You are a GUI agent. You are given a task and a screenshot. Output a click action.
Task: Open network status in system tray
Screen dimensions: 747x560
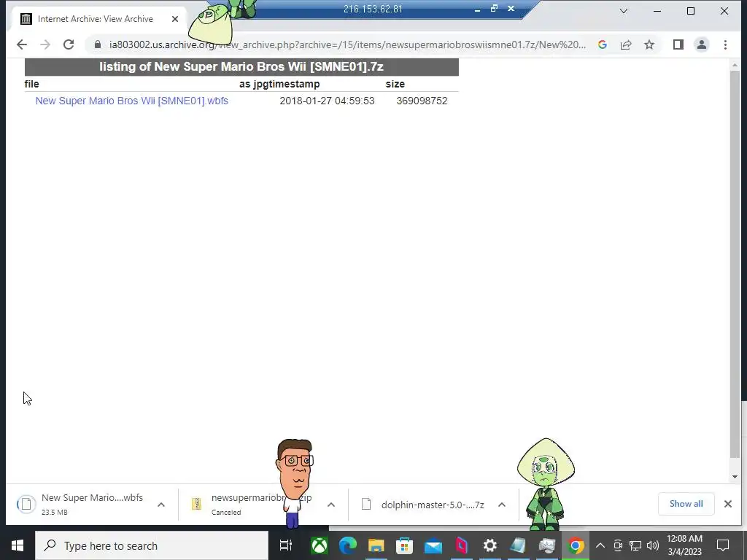point(635,545)
